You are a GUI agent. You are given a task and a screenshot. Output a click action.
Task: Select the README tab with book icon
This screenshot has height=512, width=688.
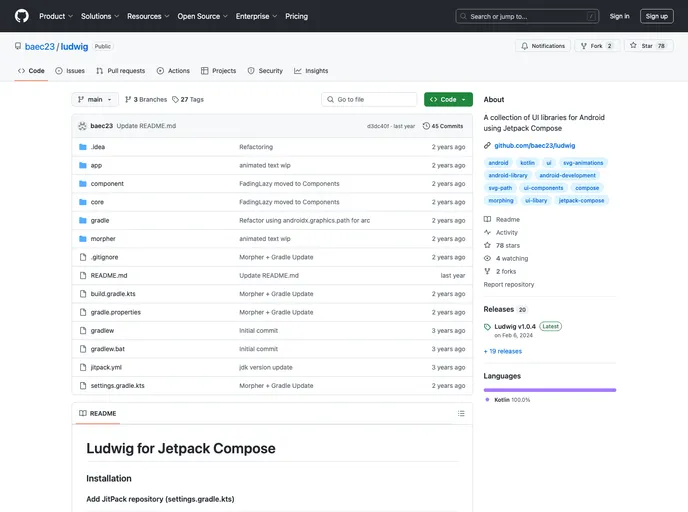(98, 413)
